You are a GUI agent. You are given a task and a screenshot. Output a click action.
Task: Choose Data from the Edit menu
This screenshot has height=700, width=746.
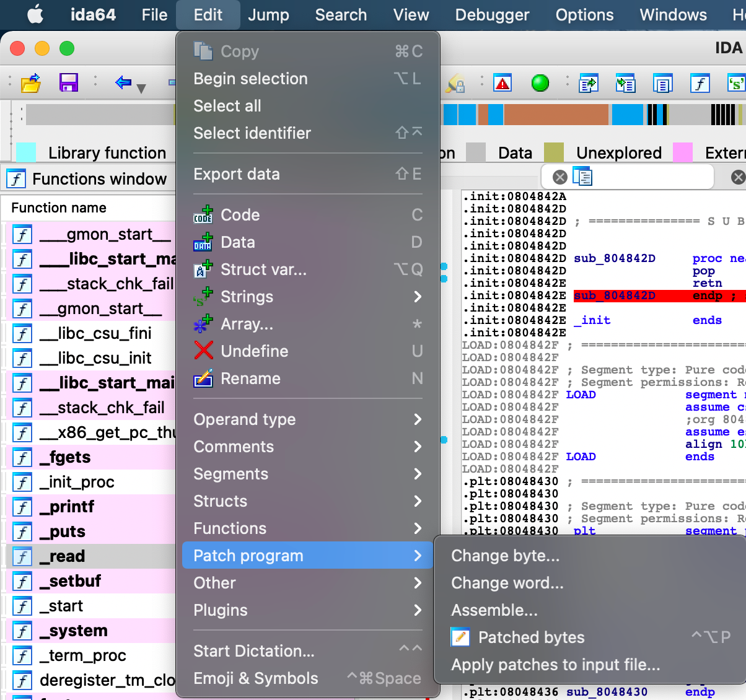[308, 242]
